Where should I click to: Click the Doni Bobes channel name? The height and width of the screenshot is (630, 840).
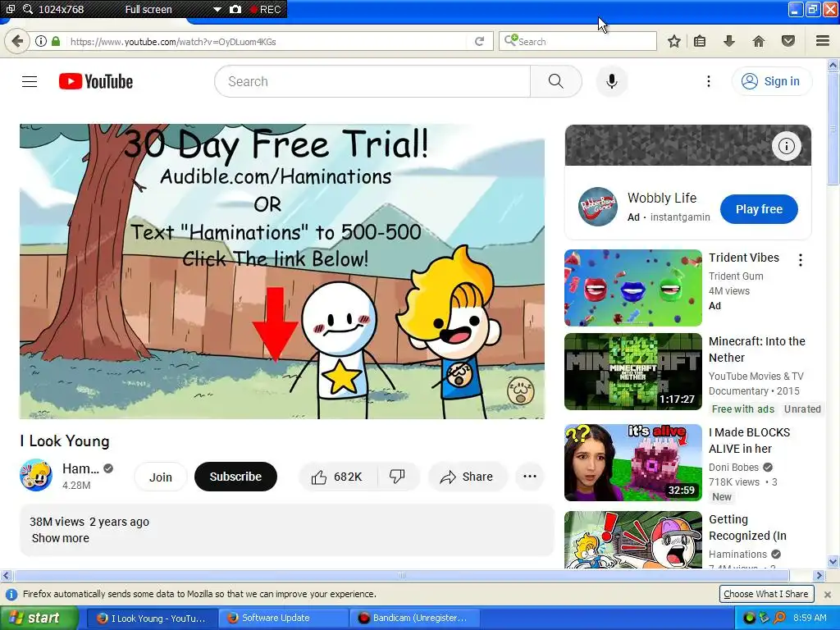coord(733,467)
